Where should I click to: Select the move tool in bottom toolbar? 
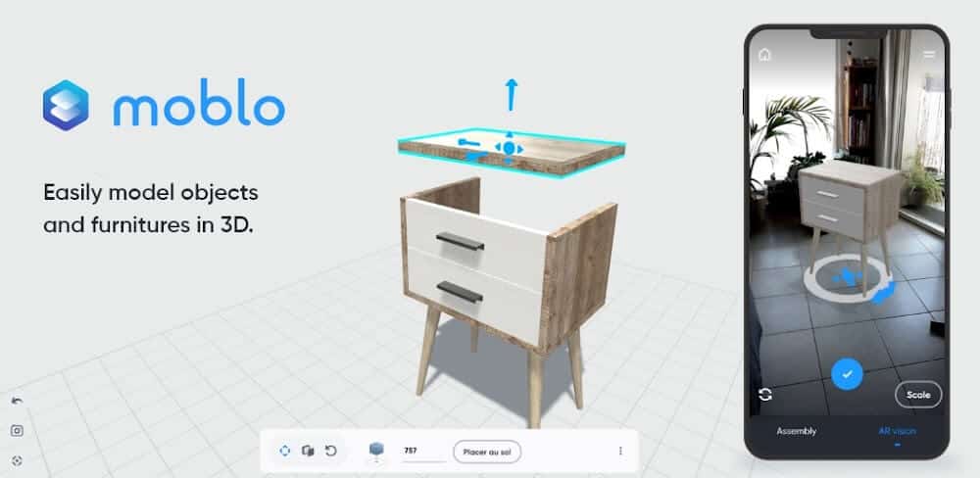(284, 451)
